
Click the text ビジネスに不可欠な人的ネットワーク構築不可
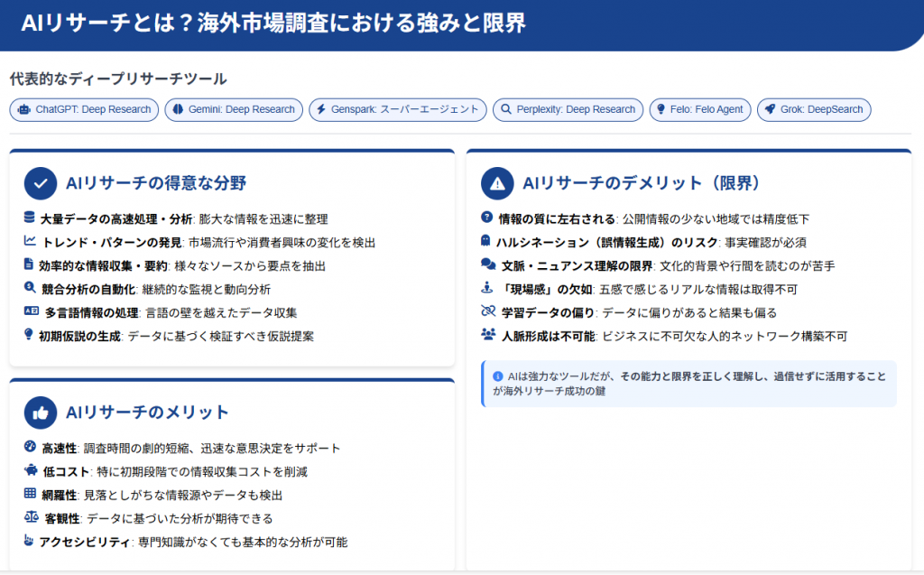click(x=725, y=336)
